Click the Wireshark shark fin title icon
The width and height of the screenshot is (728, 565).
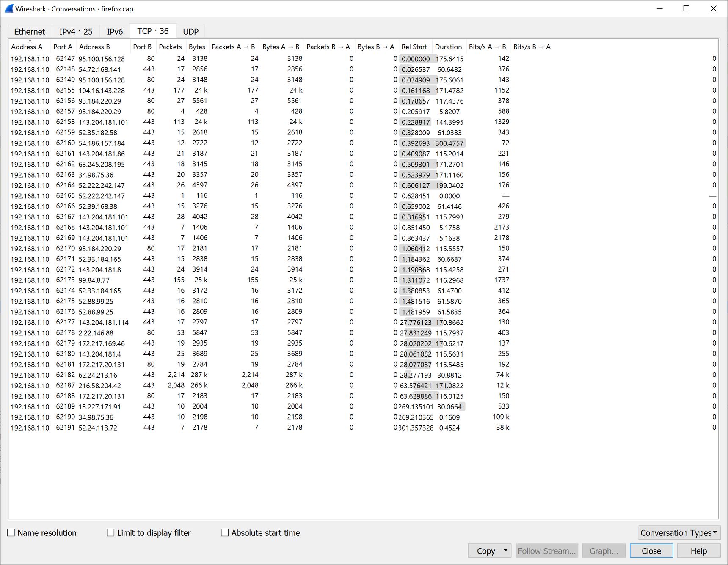click(x=9, y=8)
